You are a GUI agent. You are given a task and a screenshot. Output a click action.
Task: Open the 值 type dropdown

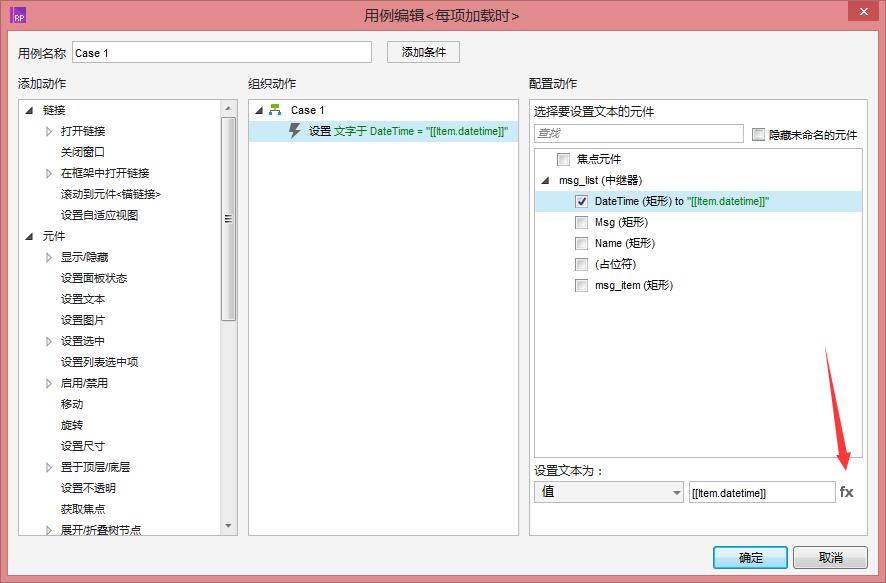[x=609, y=492]
